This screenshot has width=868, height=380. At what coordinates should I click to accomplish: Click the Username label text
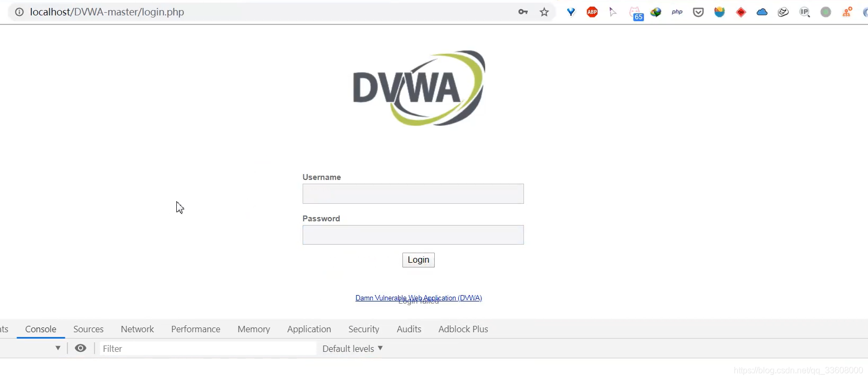coord(322,177)
